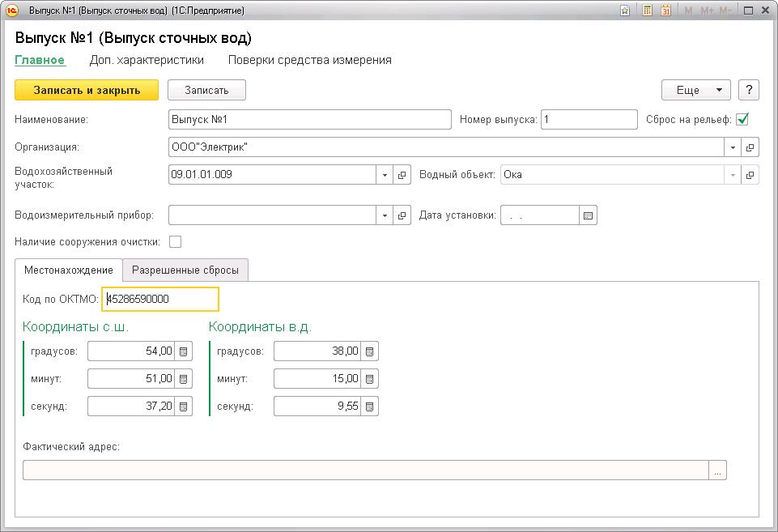Screen dimensions: 778x532
Task: Click the Записать button
Action: (x=206, y=91)
